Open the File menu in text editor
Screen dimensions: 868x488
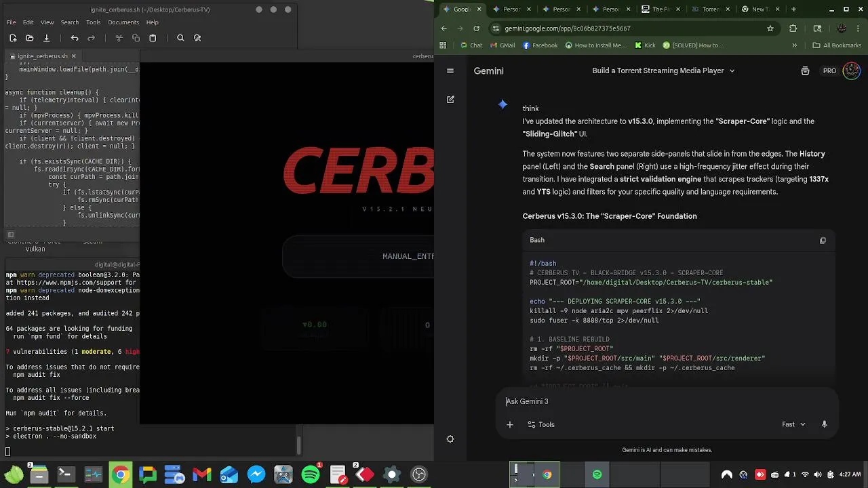(12, 22)
